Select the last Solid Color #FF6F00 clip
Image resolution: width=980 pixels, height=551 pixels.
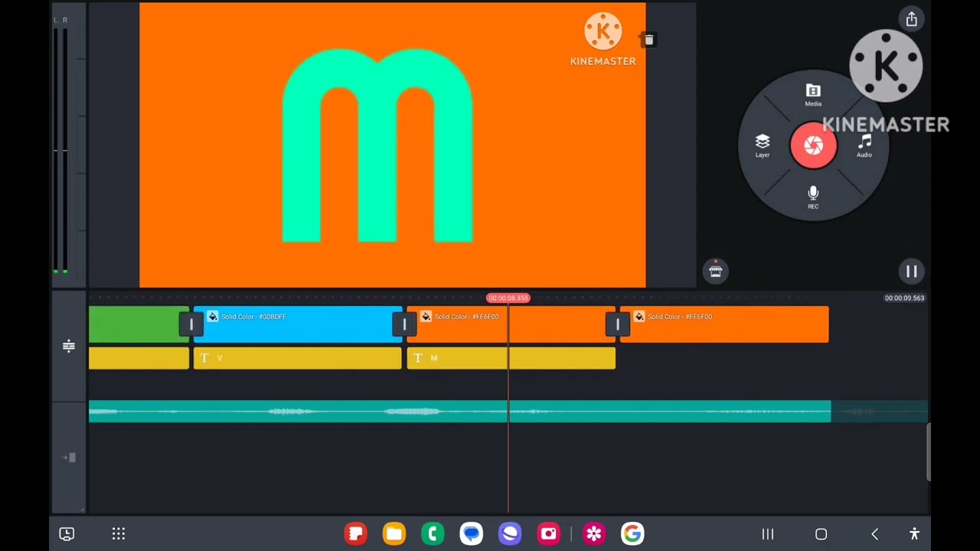(724, 324)
